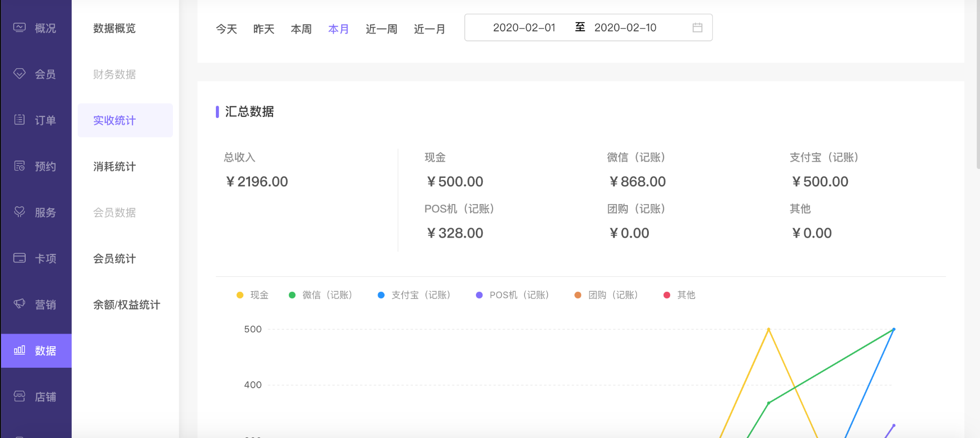The image size is (980, 438).
Task: Go to 会员 section in sidebar
Action: click(36, 74)
